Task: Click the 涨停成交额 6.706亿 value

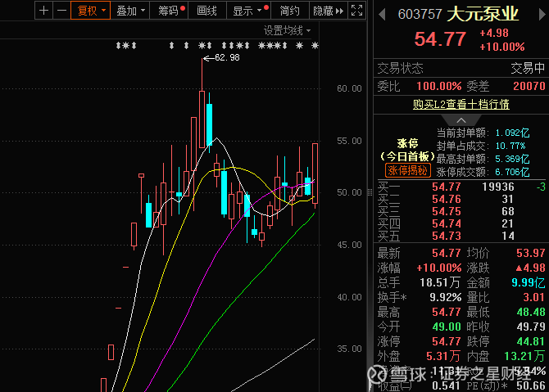Action: click(x=512, y=172)
